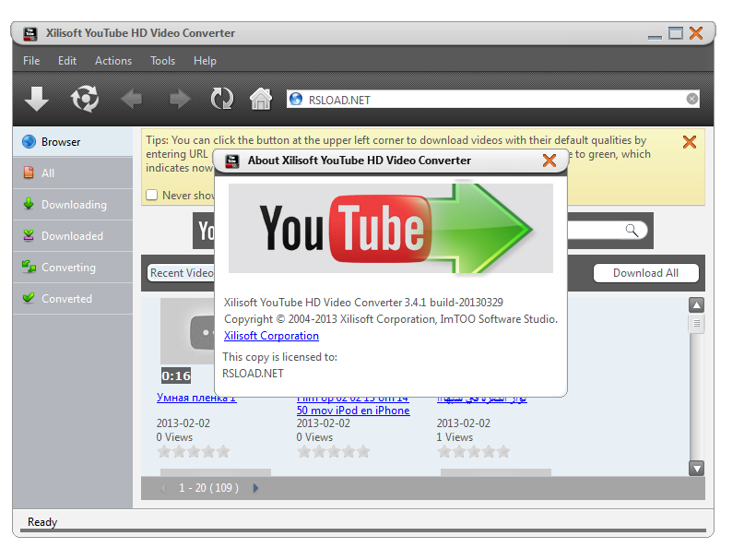
Task: Rate the 1 Views video with stars
Action: coord(474,451)
